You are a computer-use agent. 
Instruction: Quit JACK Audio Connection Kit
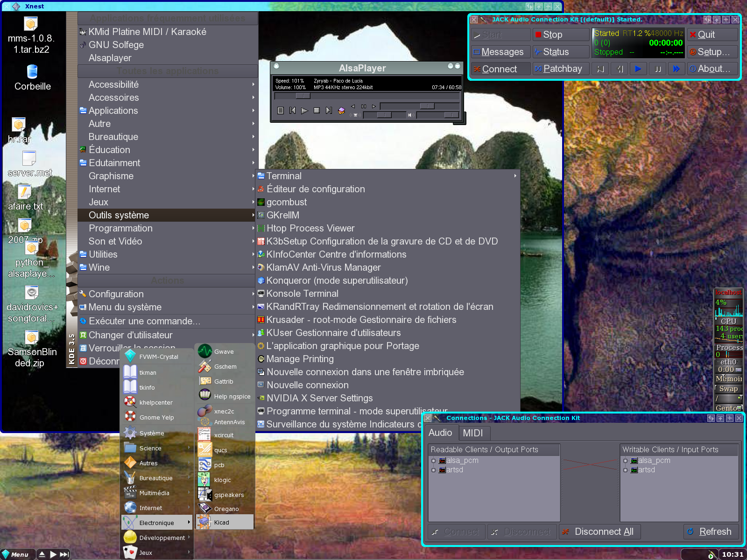[712, 35]
